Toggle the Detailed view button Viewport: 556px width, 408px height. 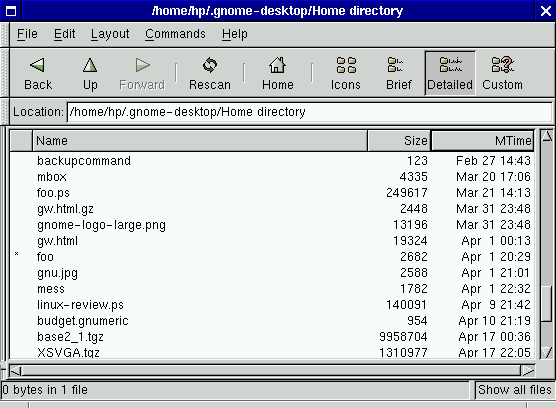[450, 73]
